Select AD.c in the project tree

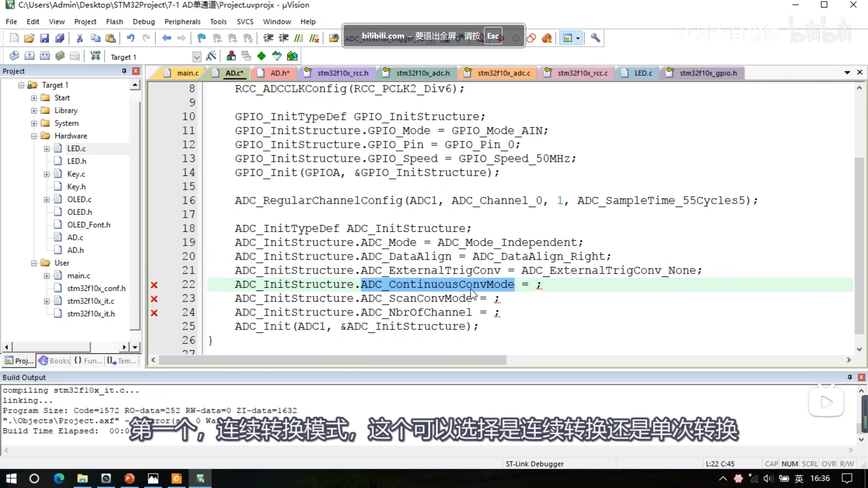tap(75, 237)
